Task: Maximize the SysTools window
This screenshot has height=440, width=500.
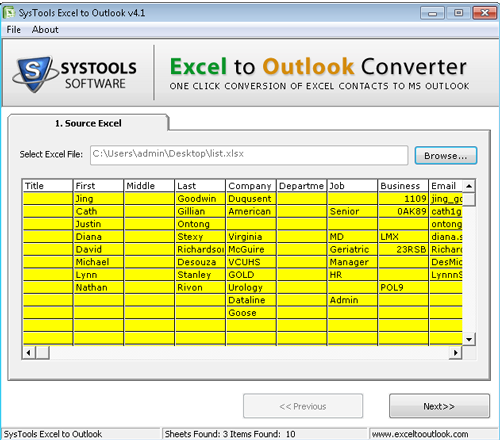Action: coord(458,13)
